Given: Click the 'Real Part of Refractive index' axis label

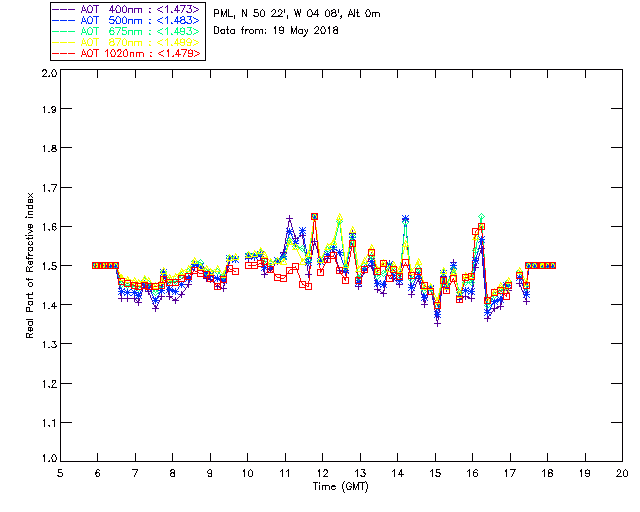Looking at the screenshot, I should tap(29, 265).
